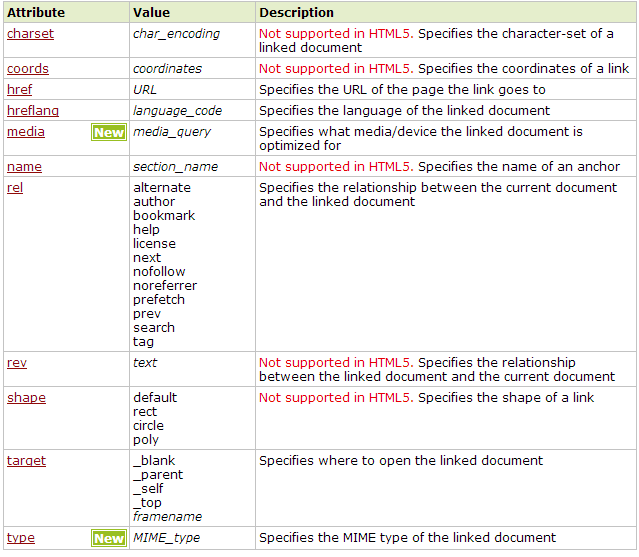Follow the rel attribute link
Screen dimensions: 639x557
15,187
